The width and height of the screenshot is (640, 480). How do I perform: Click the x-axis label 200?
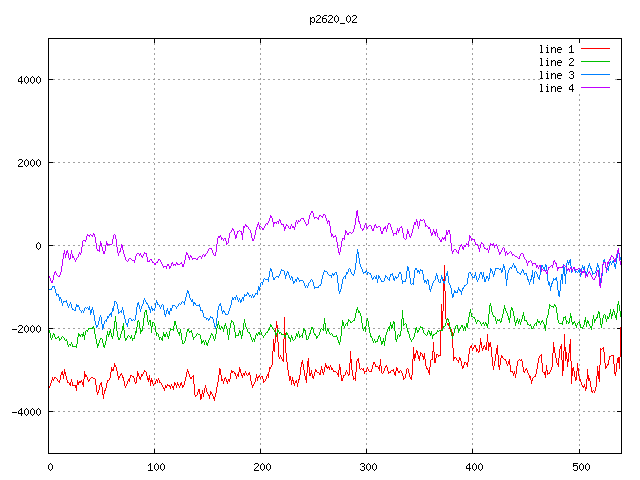coord(262,467)
